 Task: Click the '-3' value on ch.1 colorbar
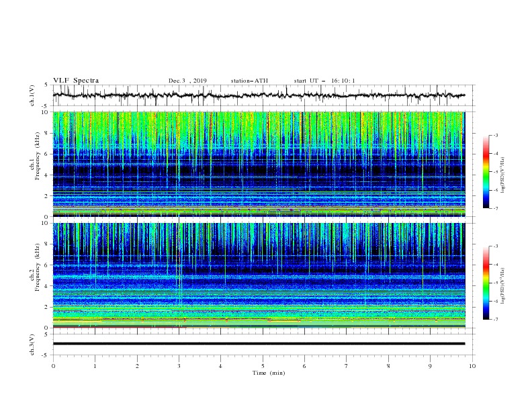(x=495, y=135)
